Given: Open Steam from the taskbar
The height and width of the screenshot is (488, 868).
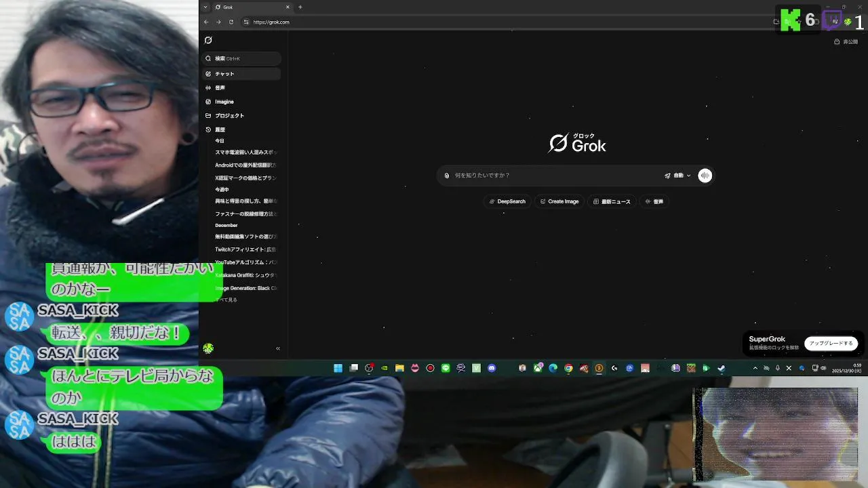Looking at the screenshot, I should tap(722, 368).
